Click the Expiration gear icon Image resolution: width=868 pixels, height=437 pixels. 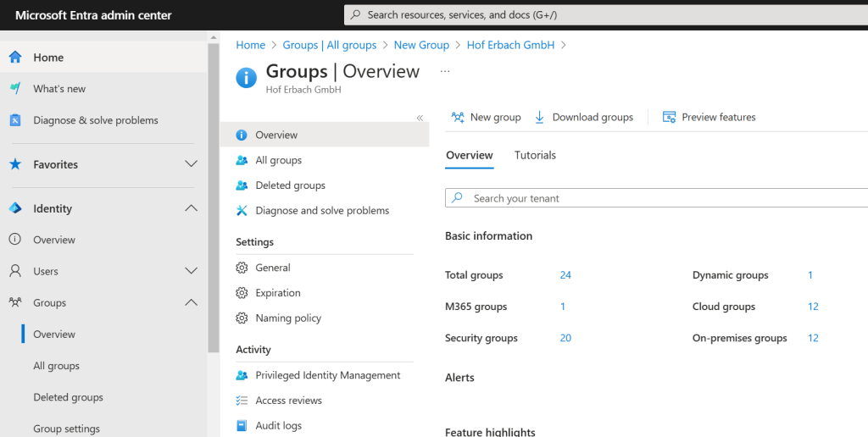click(242, 293)
